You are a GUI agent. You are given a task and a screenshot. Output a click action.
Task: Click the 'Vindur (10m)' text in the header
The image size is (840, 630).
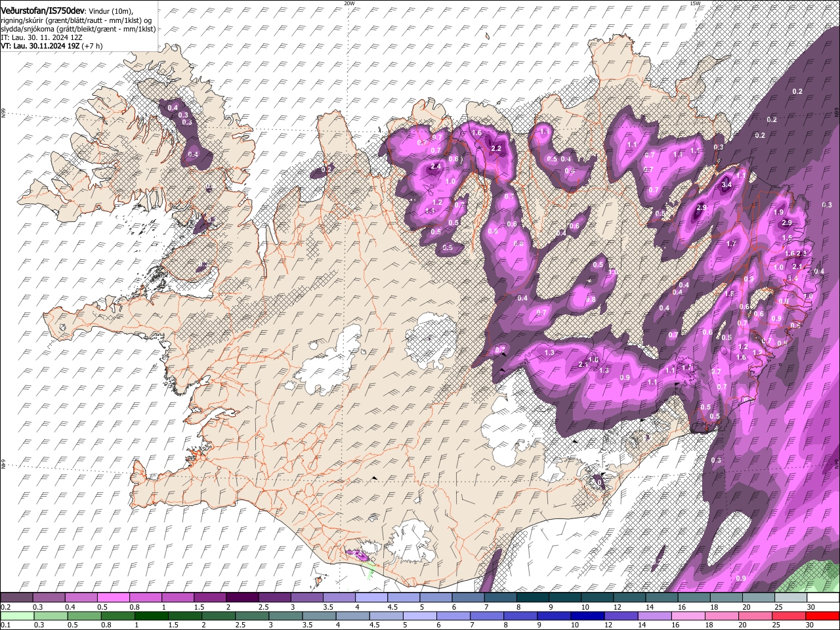[x=109, y=12]
